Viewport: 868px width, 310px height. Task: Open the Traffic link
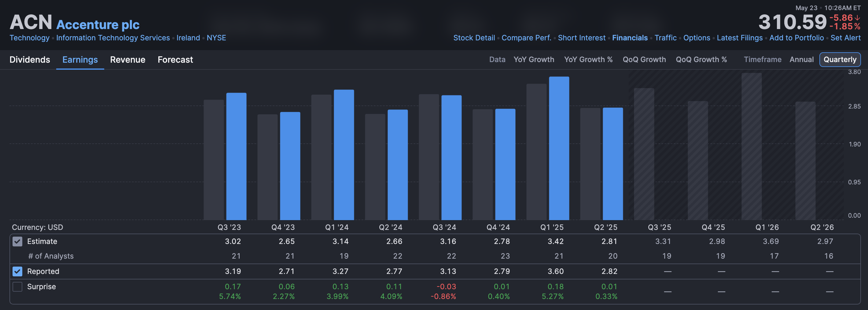(665, 38)
